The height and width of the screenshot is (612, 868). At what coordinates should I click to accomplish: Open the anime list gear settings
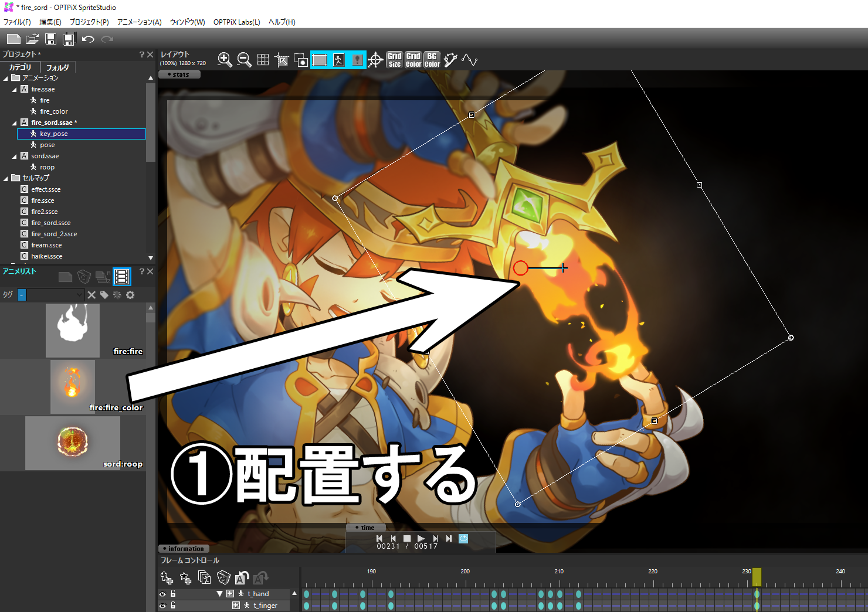(130, 295)
